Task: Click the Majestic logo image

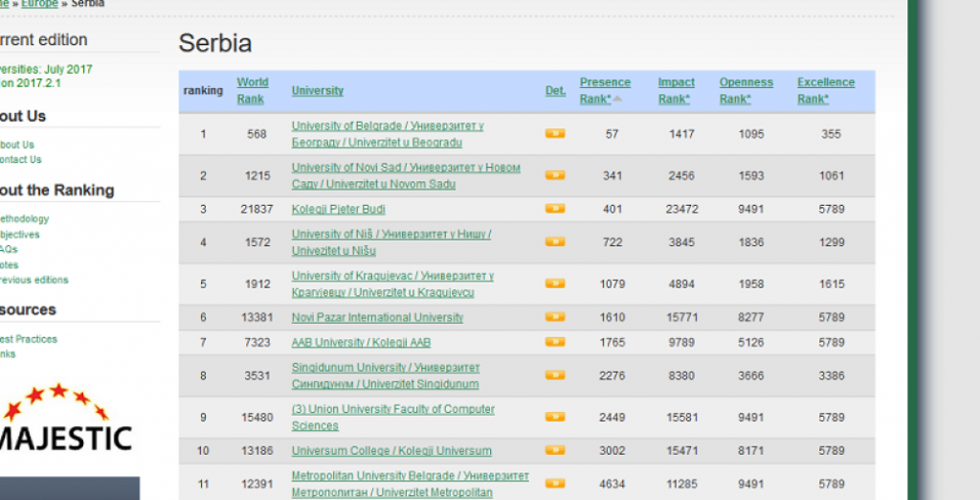Action: 65,421
